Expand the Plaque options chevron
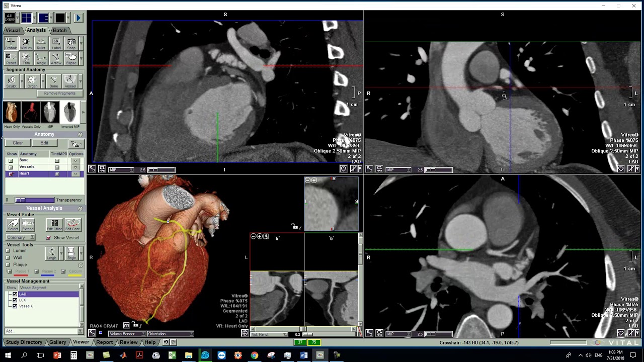 [x=80, y=265]
